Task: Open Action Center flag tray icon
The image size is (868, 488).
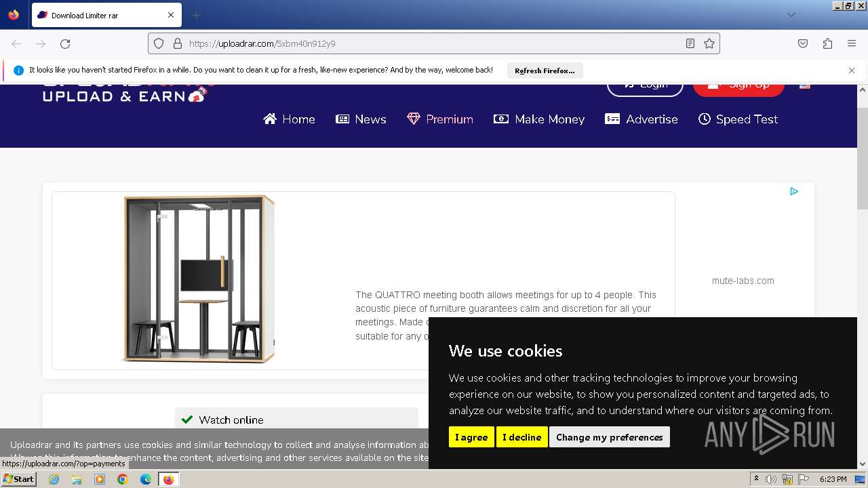Action: tap(804, 479)
